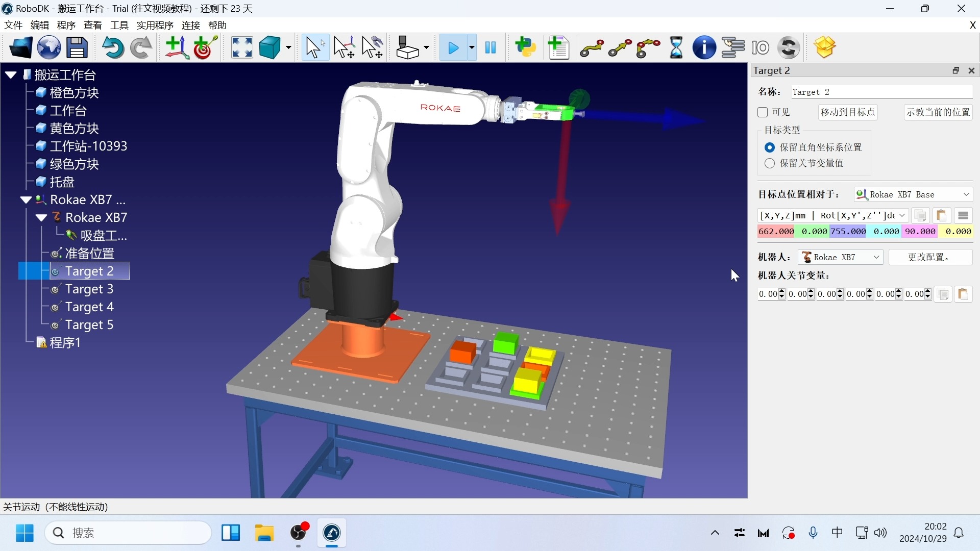Enable the 可见 visibility checkbox

pos(763,112)
